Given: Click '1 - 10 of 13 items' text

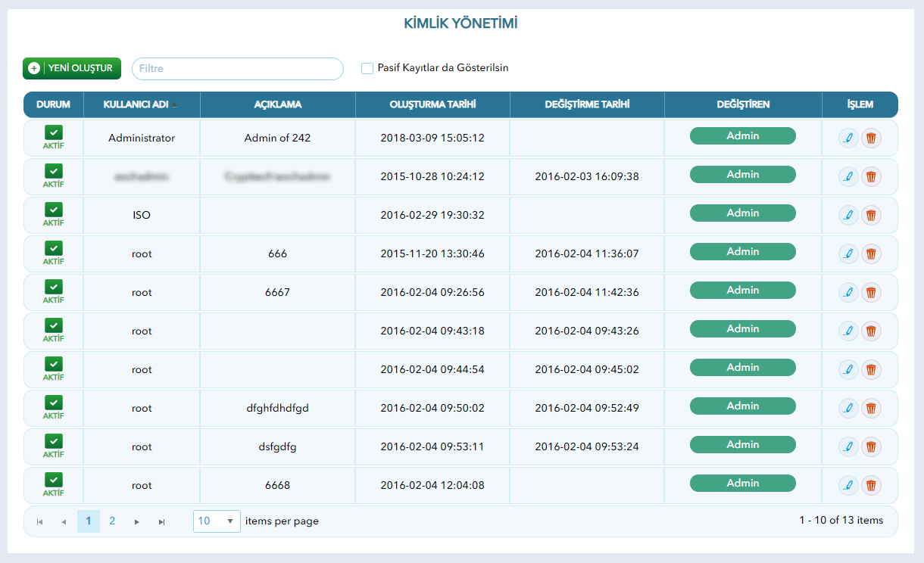Looking at the screenshot, I should point(841,521).
